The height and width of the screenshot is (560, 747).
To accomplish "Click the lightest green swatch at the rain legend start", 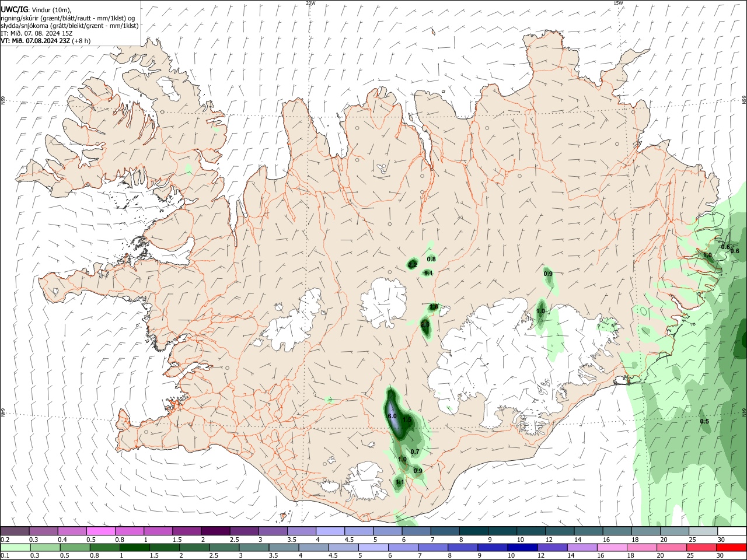I will tap(15, 547).
